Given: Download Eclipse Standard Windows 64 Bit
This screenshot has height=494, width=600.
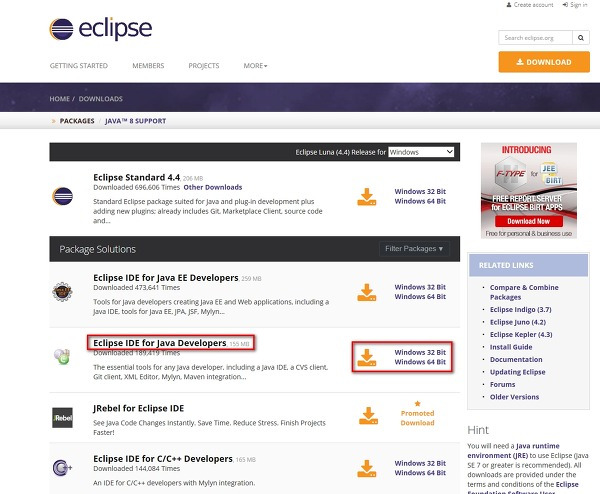Looking at the screenshot, I should [x=420, y=201].
